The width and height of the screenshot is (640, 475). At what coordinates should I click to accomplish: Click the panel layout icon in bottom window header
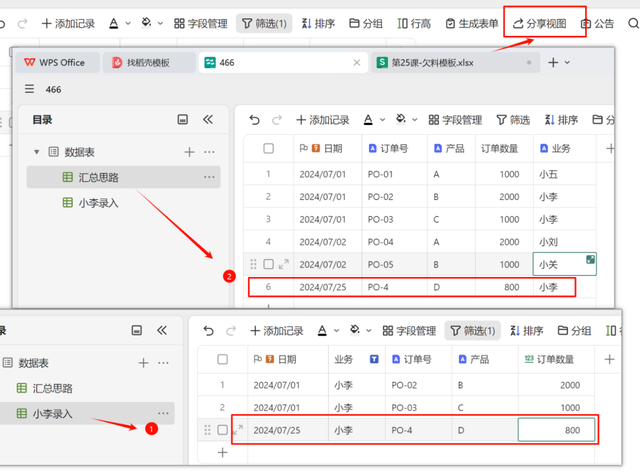pyautogui.click(x=137, y=330)
